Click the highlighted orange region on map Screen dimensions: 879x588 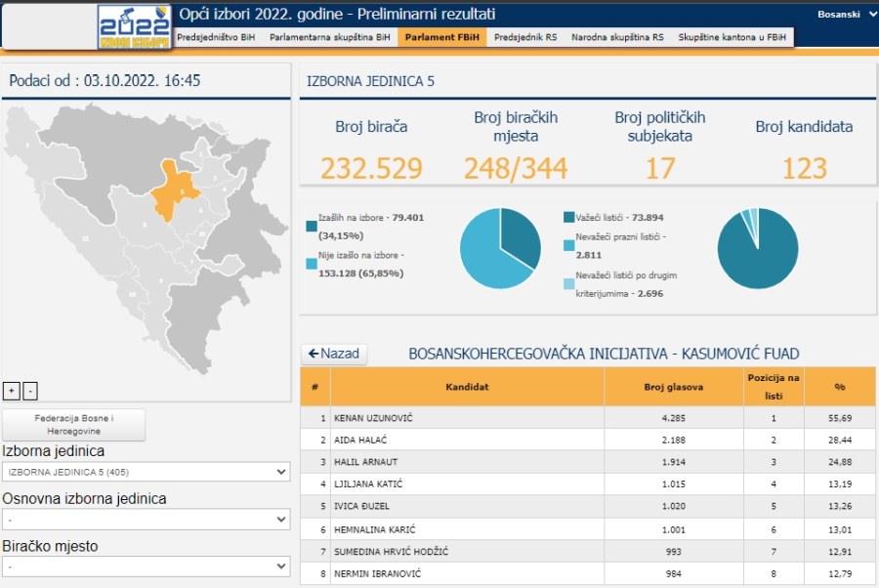(176, 189)
